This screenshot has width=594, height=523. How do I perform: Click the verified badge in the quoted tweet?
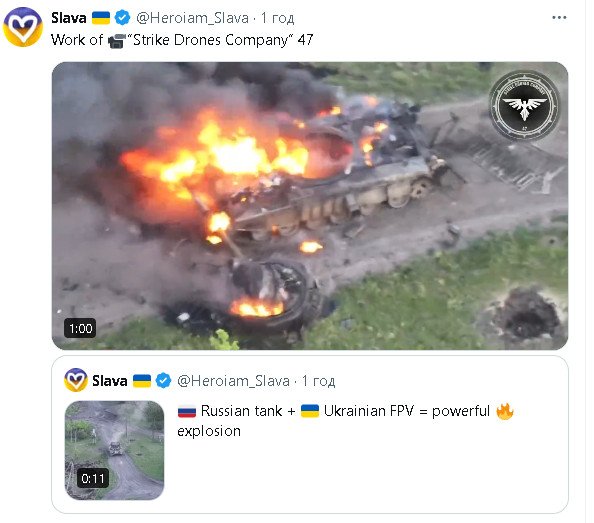click(x=163, y=381)
